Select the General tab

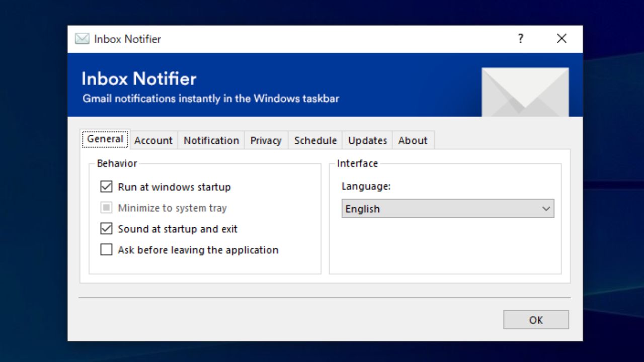click(105, 139)
